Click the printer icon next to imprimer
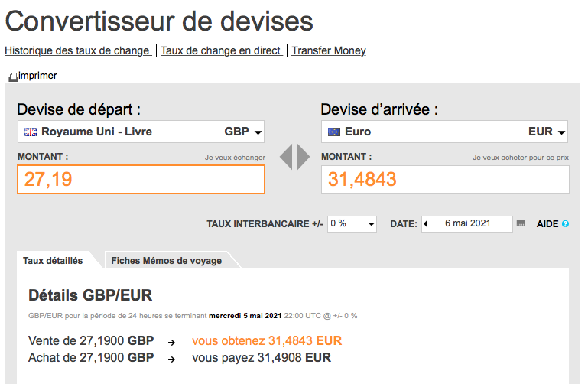 pos(14,76)
